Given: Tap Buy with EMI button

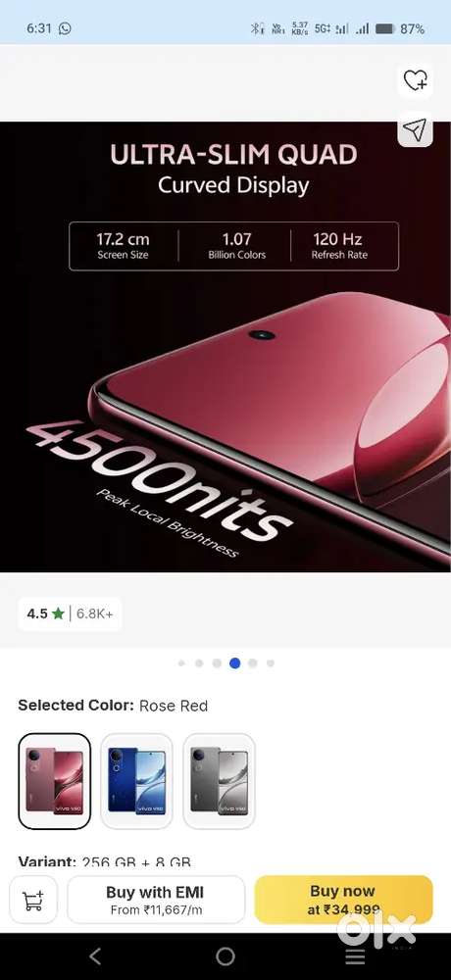Looking at the screenshot, I should (x=156, y=900).
